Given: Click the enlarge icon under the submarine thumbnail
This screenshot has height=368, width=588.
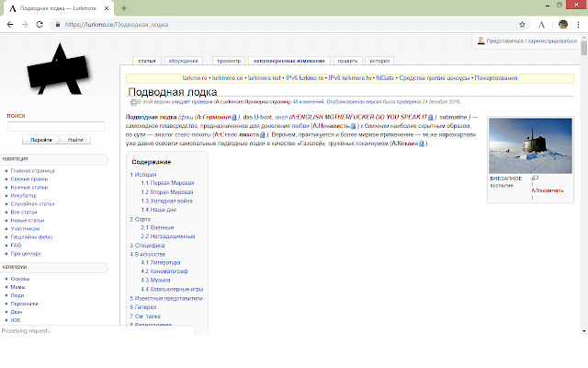Looking at the screenshot, I should pyautogui.click(x=535, y=178).
